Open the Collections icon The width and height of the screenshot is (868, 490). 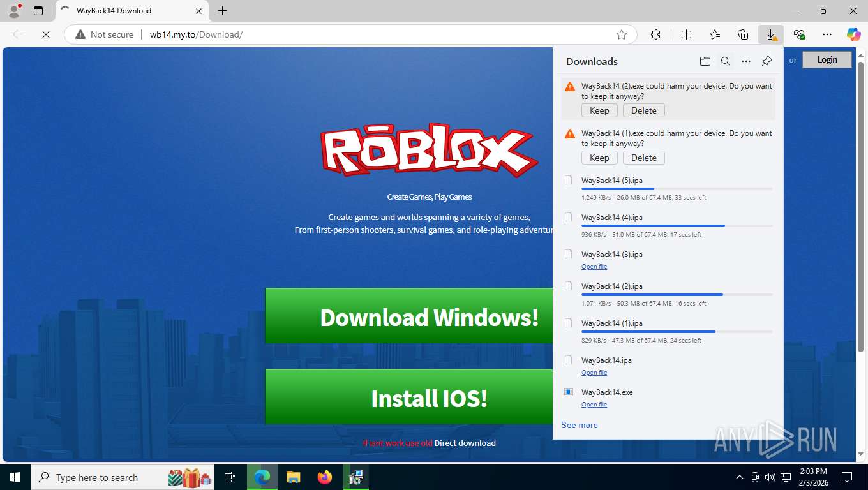743,34
